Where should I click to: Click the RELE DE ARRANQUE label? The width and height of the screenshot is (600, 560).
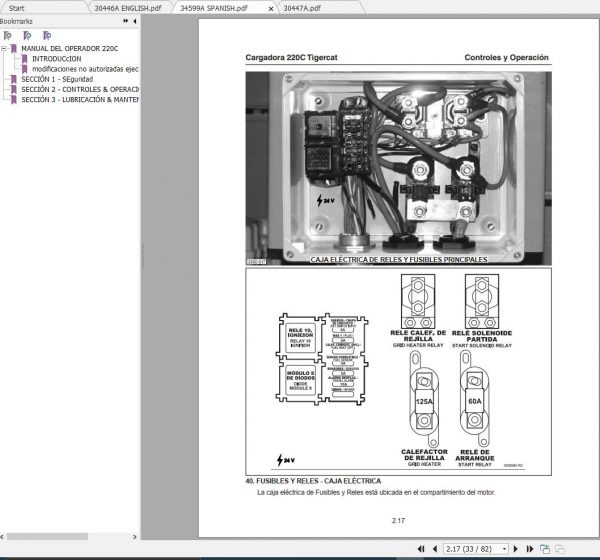(x=475, y=455)
